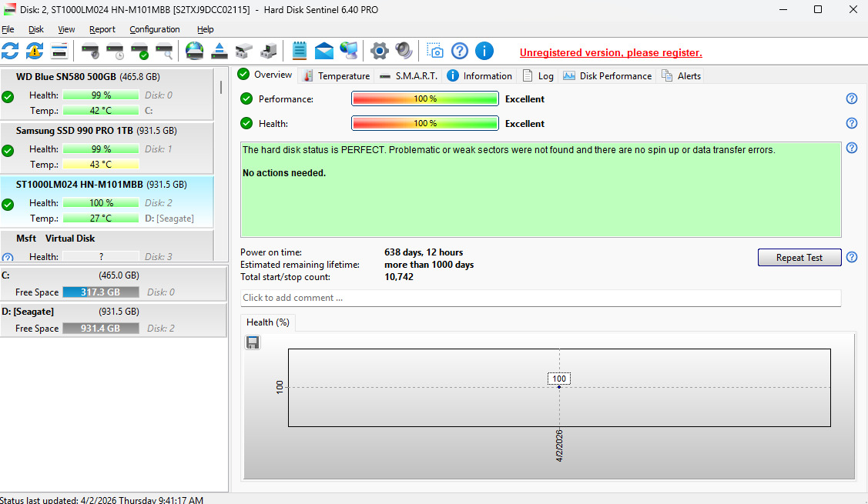This screenshot has height=504, width=868.
Task: Click the disk panel window toolbar icon
Action: 59,51
